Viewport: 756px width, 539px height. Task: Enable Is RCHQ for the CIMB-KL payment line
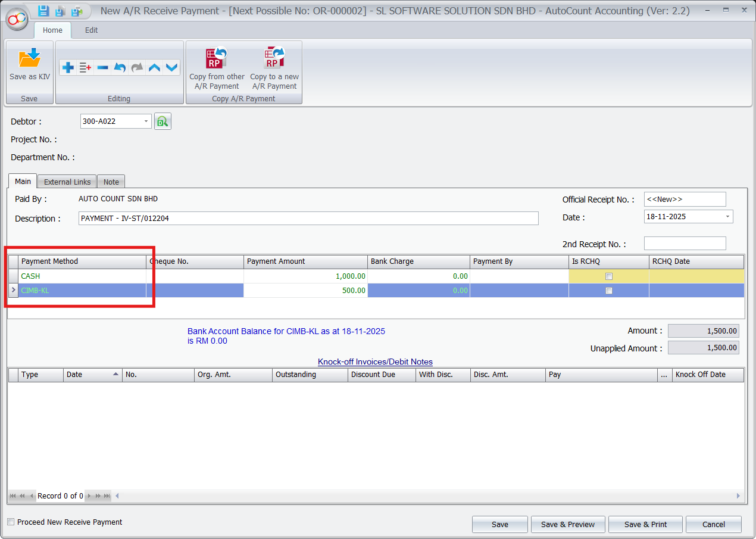tap(608, 290)
